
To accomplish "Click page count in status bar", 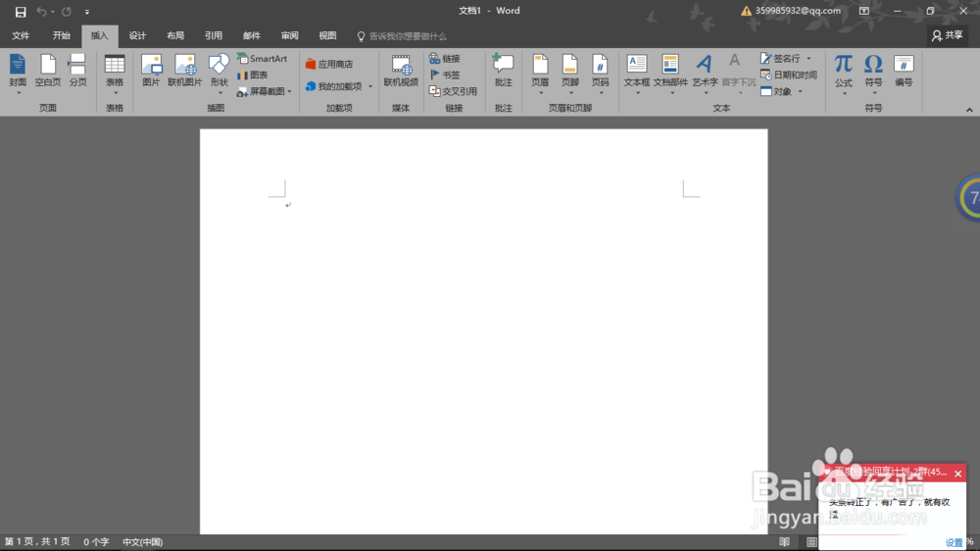I will point(37,541).
